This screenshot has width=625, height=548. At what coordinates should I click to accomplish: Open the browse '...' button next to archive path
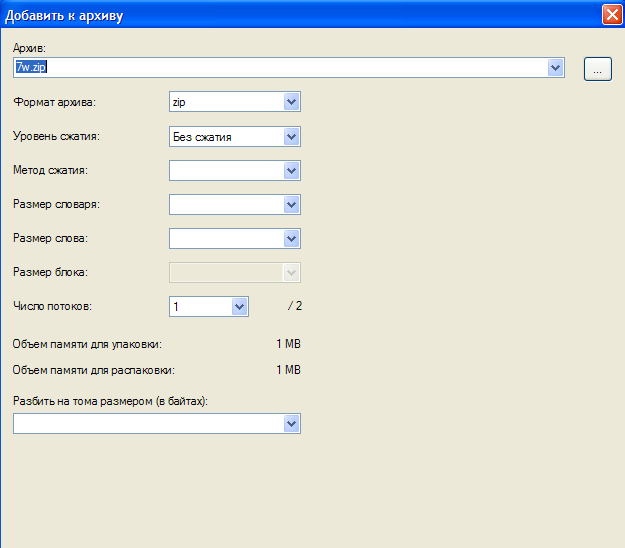(597, 68)
